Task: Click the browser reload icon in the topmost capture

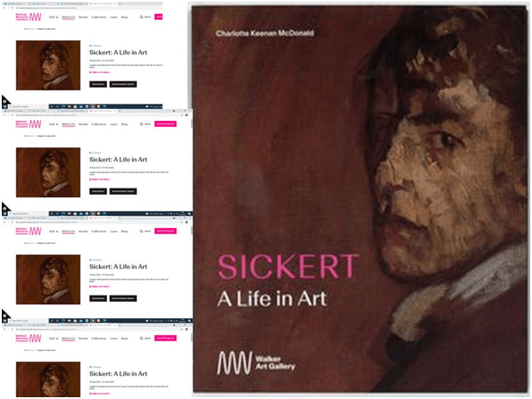Action: [x=12, y=8]
